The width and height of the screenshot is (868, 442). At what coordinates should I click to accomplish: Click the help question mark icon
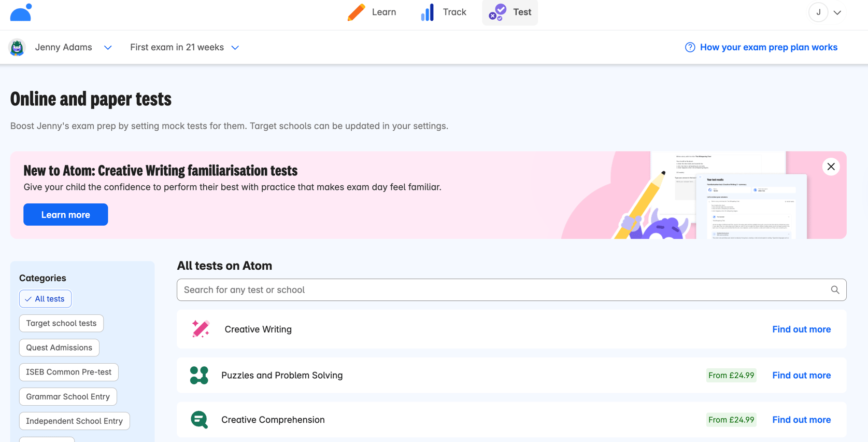click(690, 47)
